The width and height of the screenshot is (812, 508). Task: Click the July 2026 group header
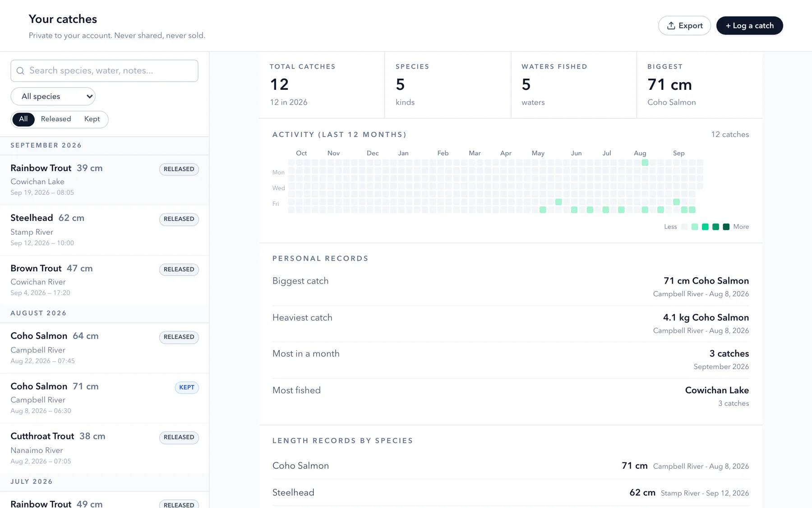(104, 482)
